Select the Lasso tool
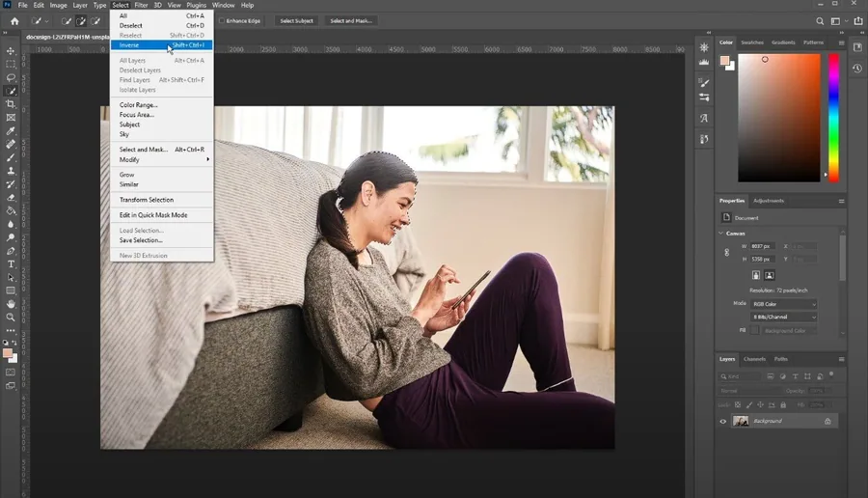868x498 pixels. click(11, 77)
